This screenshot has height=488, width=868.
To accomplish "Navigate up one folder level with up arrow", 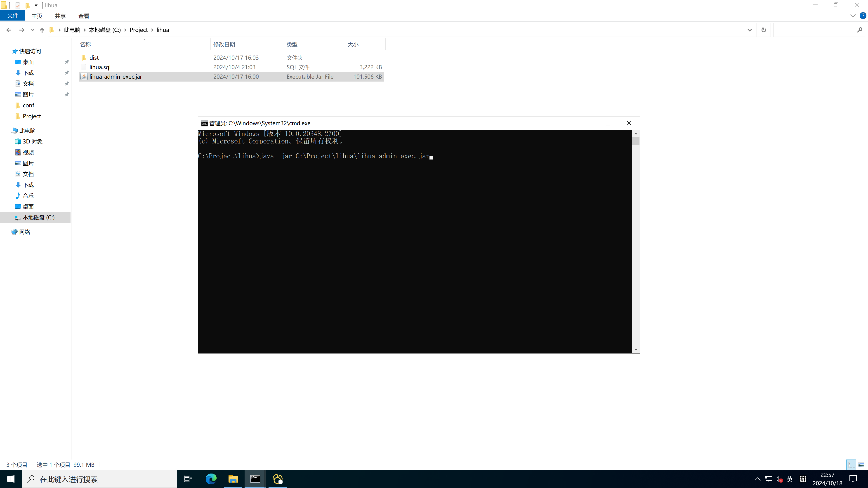I will coord(42,30).
